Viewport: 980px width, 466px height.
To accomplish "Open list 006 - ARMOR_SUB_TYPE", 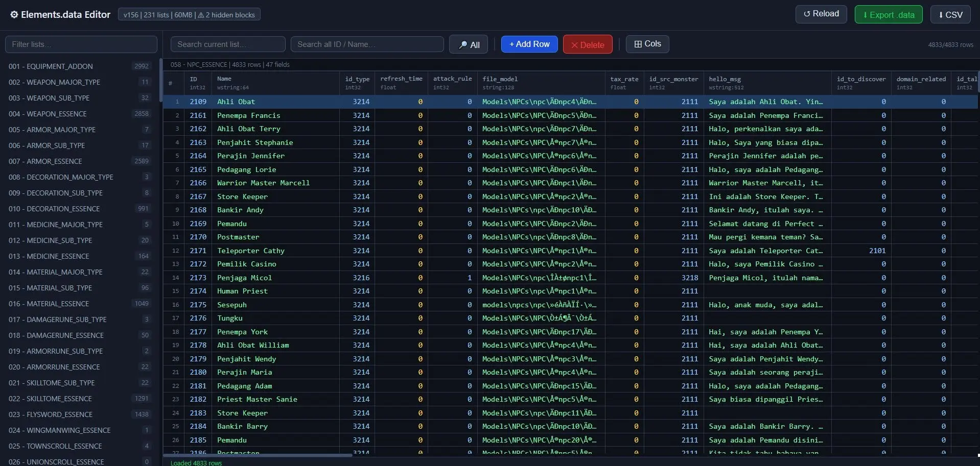I will click(80, 145).
